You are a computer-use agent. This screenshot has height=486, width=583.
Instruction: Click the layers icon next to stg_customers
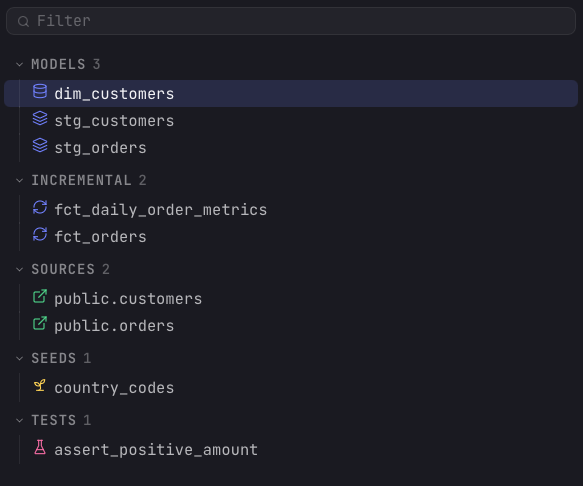(40, 119)
